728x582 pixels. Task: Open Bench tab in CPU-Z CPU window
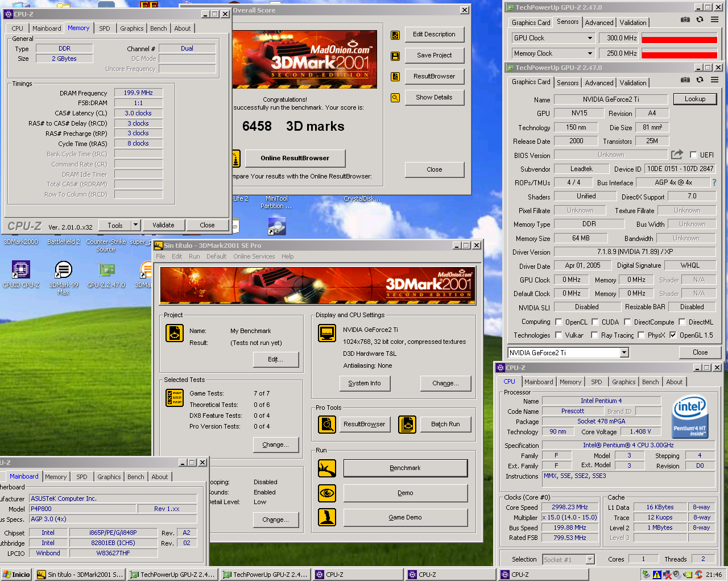[x=651, y=382]
